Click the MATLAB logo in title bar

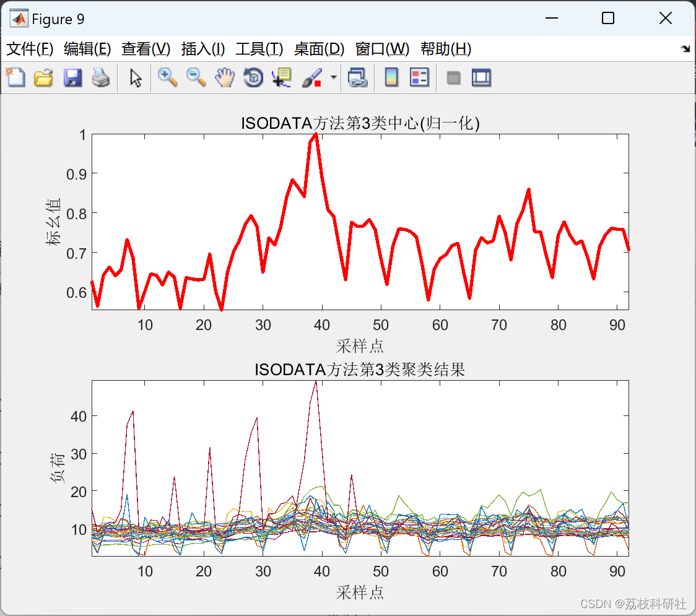tap(19, 19)
